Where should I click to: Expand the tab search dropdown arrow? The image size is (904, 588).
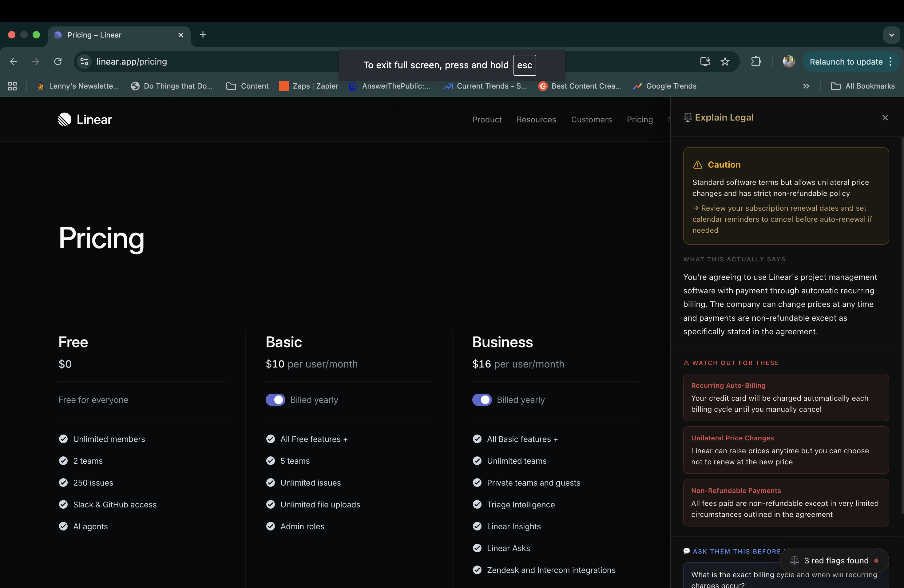[x=891, y=35]
